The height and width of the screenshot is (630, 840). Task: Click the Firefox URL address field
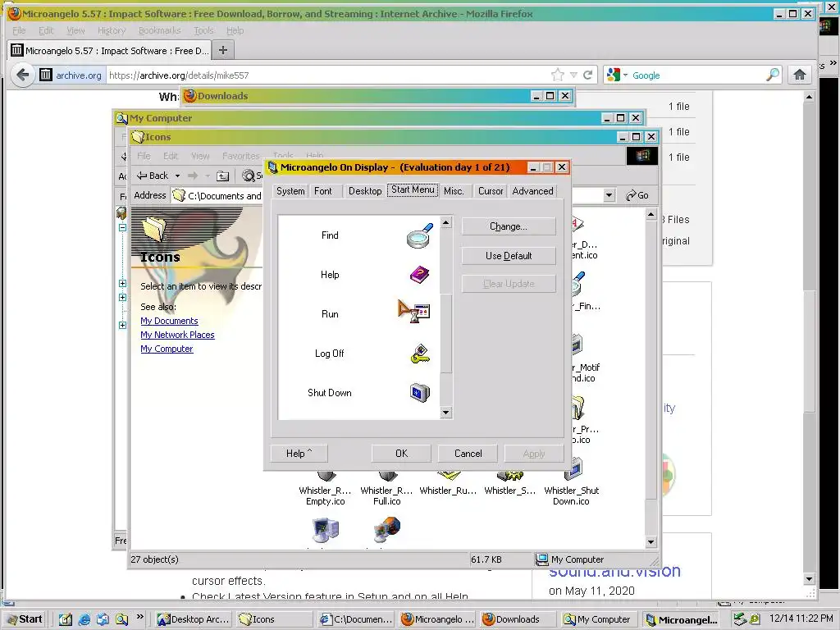pos(326,75)
